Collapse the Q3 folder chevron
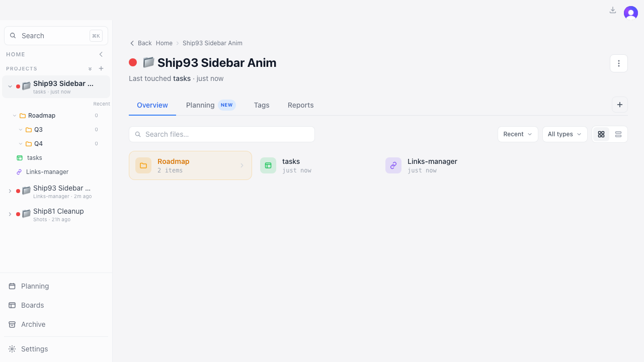Screen dimensions: 644x362 click(21, 130)
